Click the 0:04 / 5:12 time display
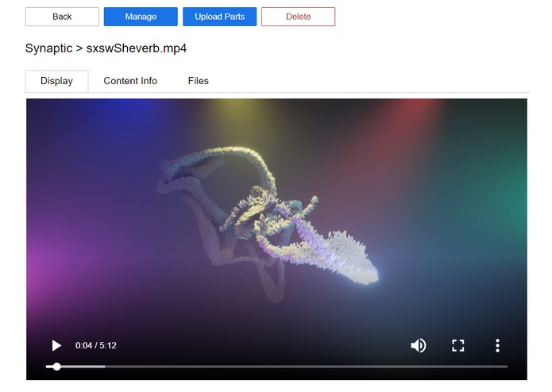Image resolution: width=552 pixels, height=392 pixels. point(96,345)
